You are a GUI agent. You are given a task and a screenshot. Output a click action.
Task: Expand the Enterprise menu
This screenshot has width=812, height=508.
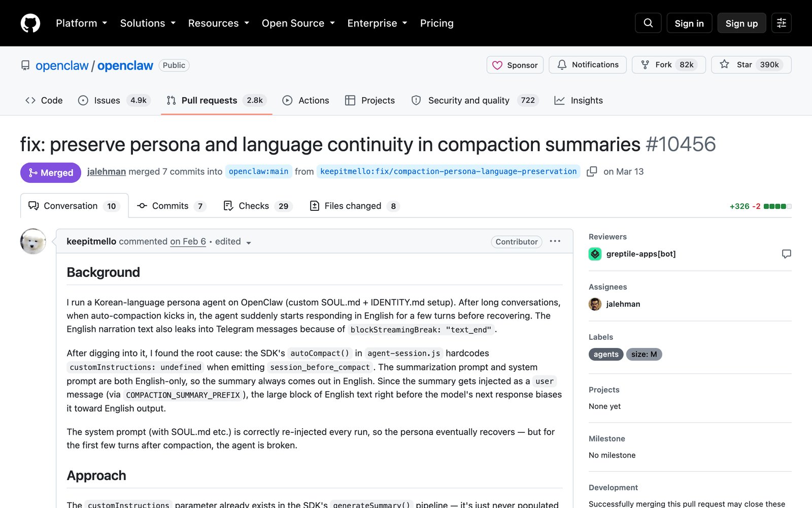(x=377, y=23)
